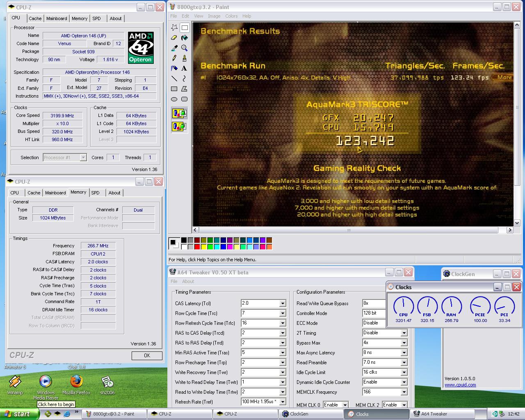Choose the Ellipse tool in Paint
Screen dimensions: 525x420
pyautogui.click(x=174, y=99)
